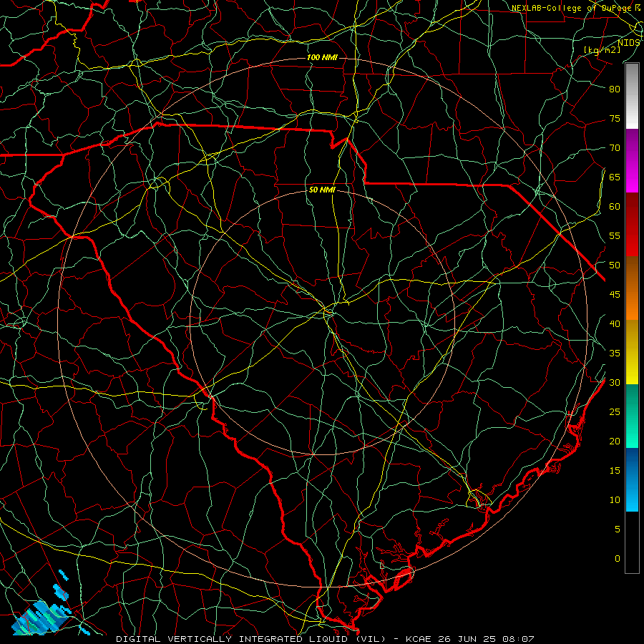Click the legend value '45'

pyautogui.click(x=615, y=295)
